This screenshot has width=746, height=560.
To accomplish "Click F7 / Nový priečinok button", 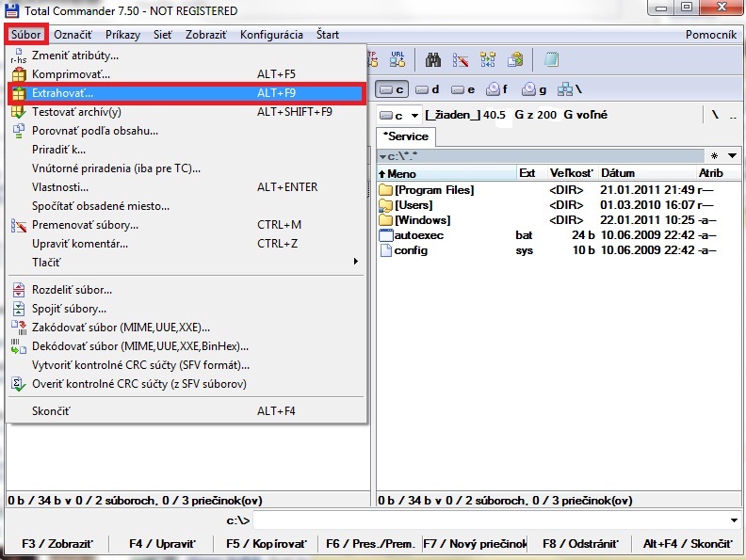I will [475, 543].
